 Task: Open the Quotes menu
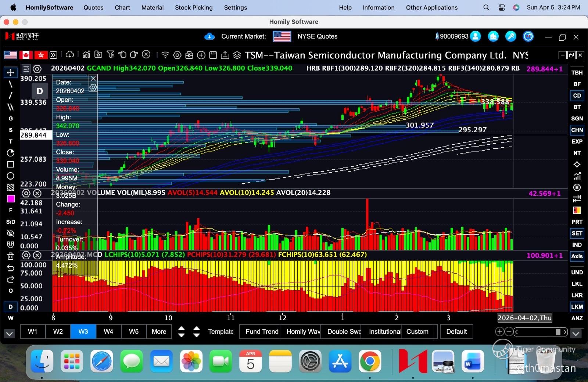pyautogui.click(x=93, y=7)
